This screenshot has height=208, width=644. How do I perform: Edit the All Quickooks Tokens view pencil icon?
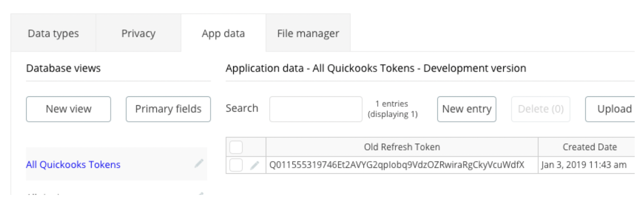(x=199, y=164)
